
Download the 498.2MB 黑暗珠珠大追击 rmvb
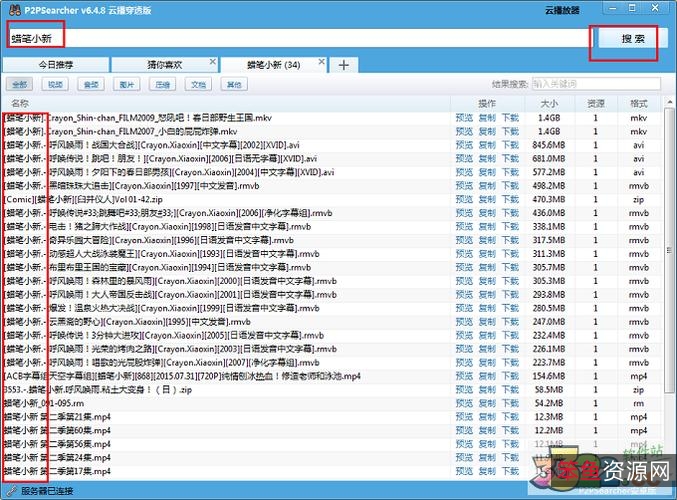pyautogui.click(x=510, y=186)
